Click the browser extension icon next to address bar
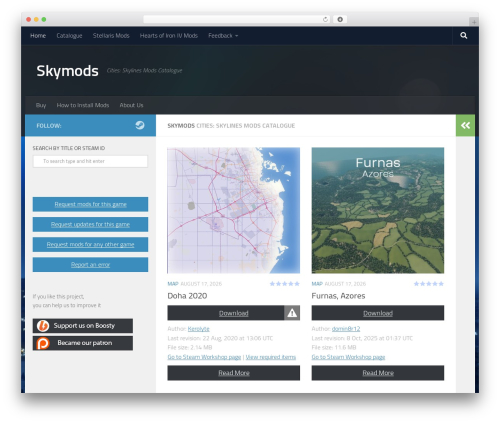500x423 pixels. pos(340,19)
